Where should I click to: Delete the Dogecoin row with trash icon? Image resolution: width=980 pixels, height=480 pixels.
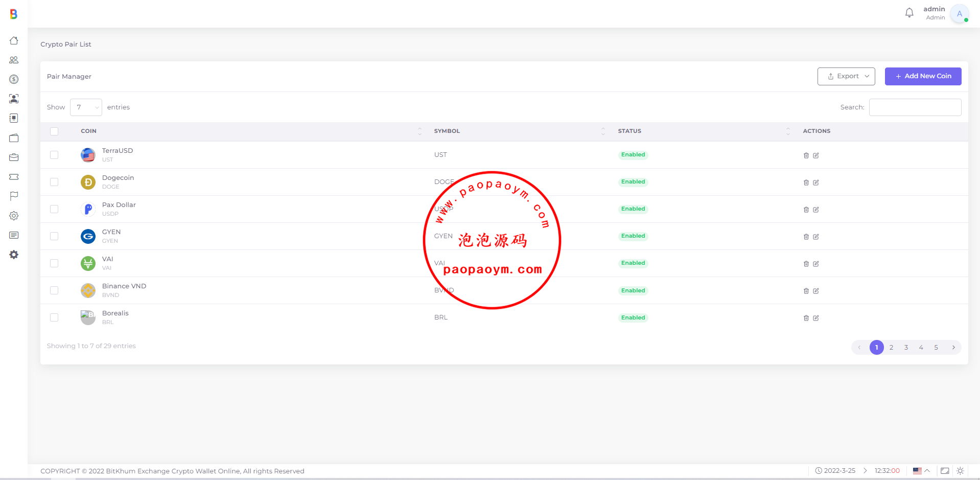[x=806, y=182]
